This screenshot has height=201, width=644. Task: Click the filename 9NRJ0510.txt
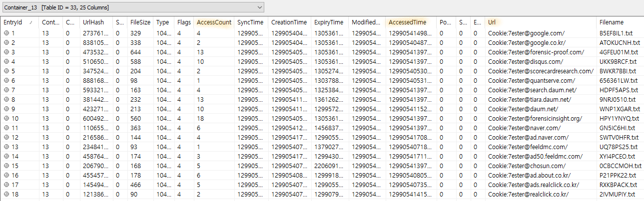pyautogui.click(x=618, y=99)
